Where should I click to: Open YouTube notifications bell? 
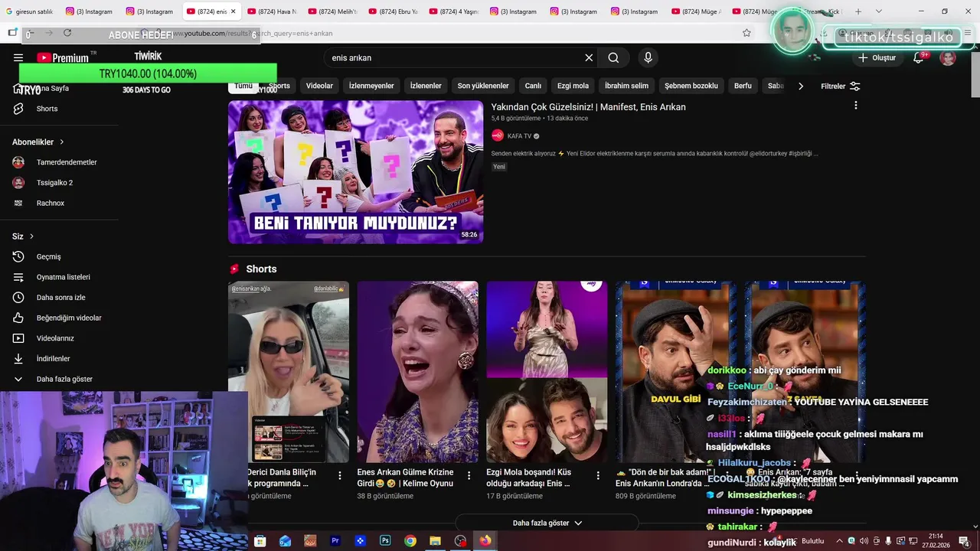(919, 57)
